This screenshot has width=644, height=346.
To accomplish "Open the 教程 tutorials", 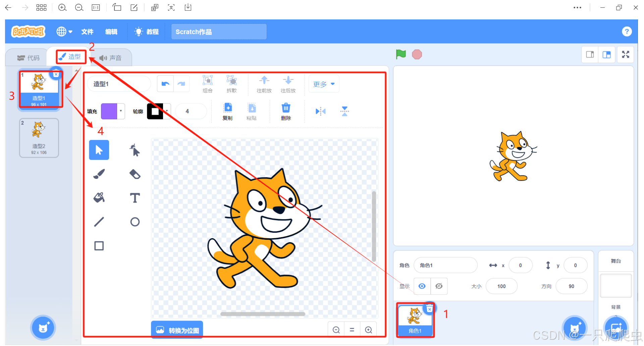I will (147, 32).
